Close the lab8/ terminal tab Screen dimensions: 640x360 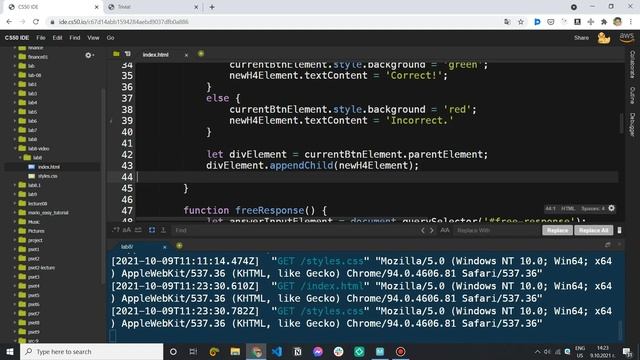click(164, 247)
